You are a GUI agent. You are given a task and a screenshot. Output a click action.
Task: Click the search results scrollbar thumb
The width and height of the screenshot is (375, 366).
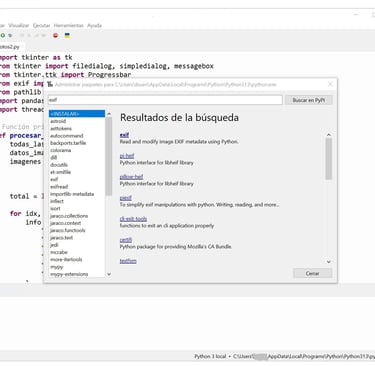pos(329,159)
